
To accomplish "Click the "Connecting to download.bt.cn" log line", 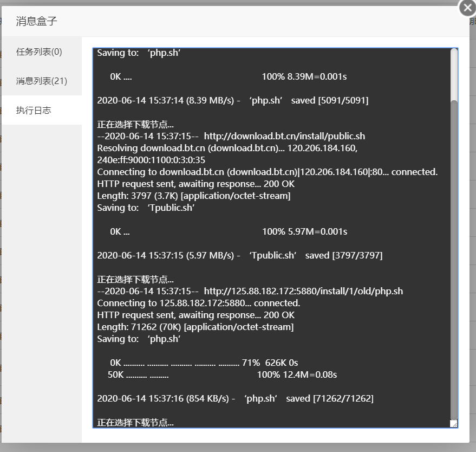I will click(267, 172).
